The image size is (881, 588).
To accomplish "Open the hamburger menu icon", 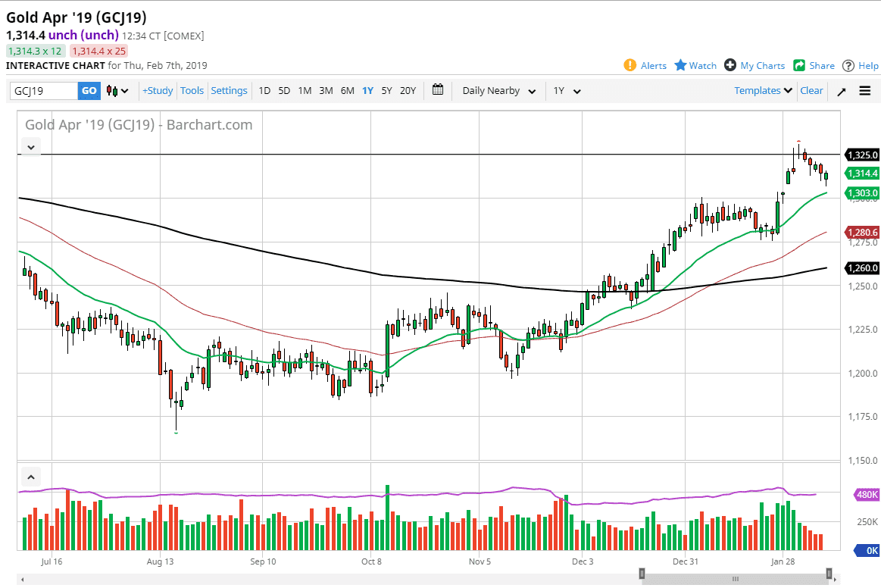I will pos(865,91).
